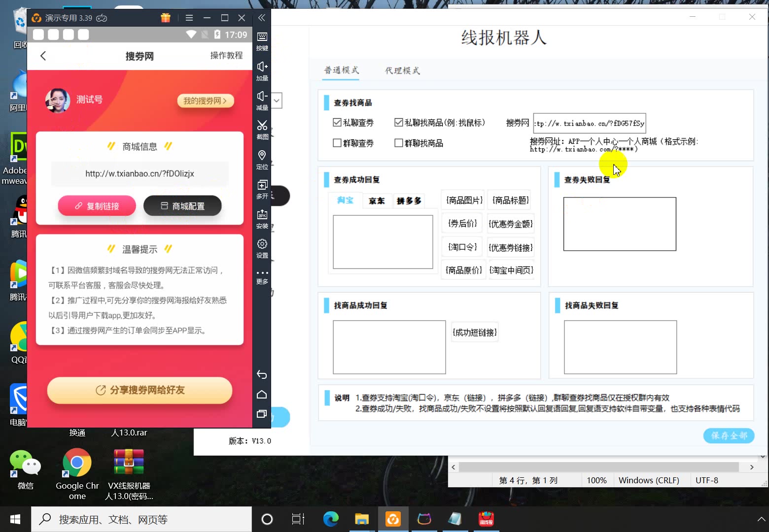Click the 查券失败回复 text box
Screen dimensions: 769x532
click(620, 224)
